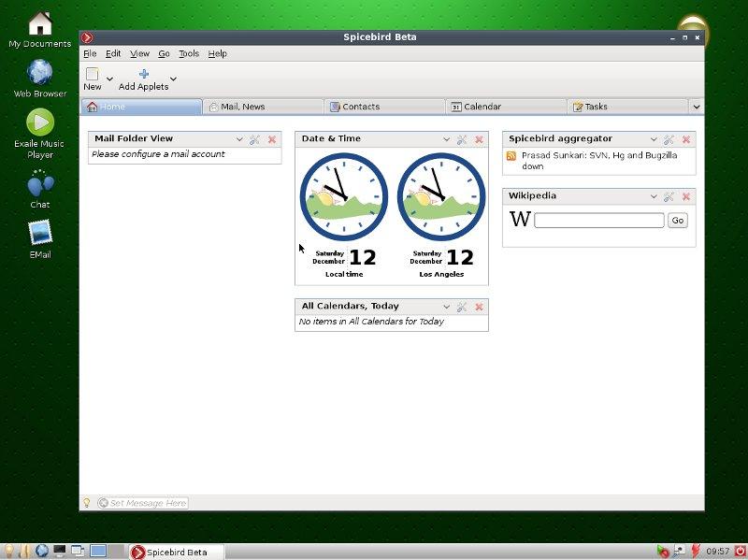Click the Set Message Here status field
The height and width of the screenshot is (560, 748).
pyautogui.click(x=143, y=503)
